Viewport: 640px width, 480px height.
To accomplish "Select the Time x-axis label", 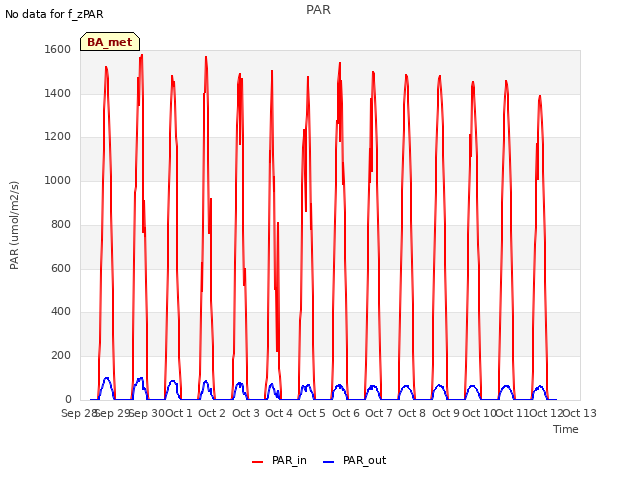I will [566, 429].
